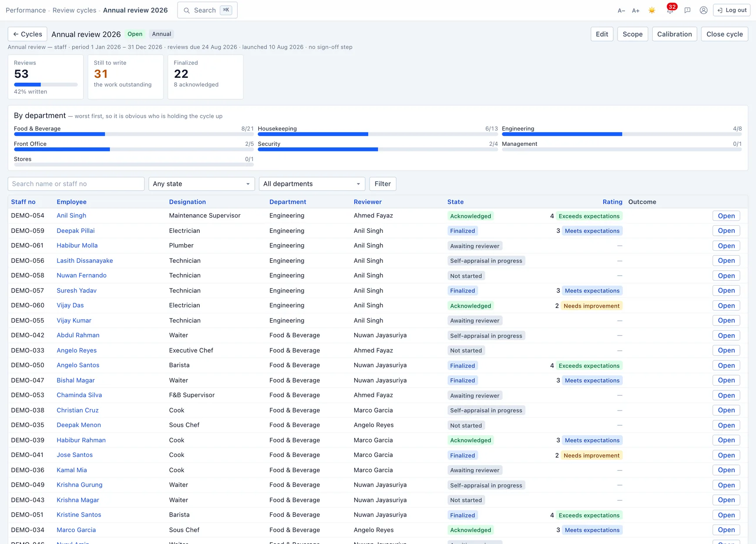Screen dimensions: 756x544
Task: Click the Log out button
Action: [x=732, y=10]
